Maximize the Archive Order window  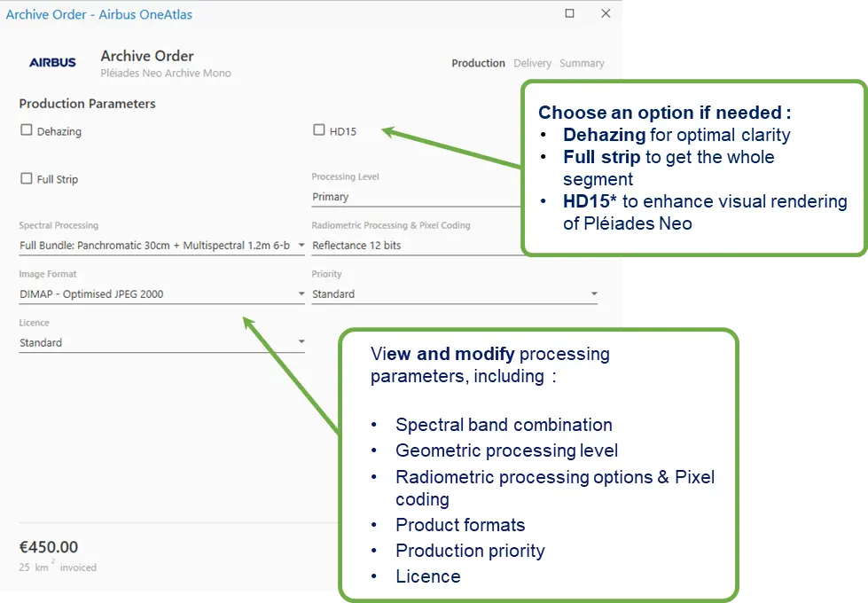click(569, 13)
